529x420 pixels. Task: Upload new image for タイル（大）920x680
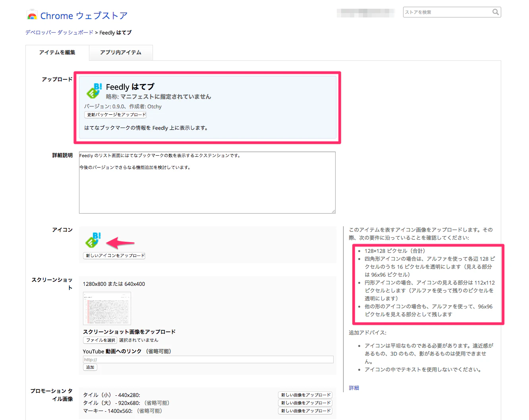(x=305, y=403)
